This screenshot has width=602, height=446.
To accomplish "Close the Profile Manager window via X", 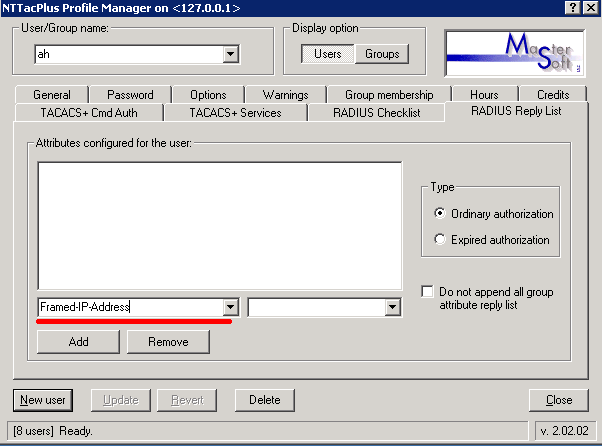I will point(590,8).
